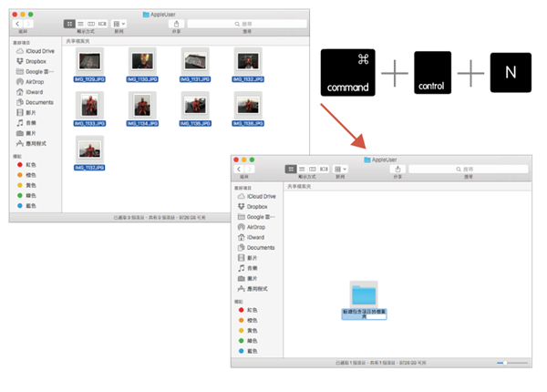Open 影片 (Movies) in the new-folder window sidebar
Viewport: 547px width, 392px height.
pos(247,258)
